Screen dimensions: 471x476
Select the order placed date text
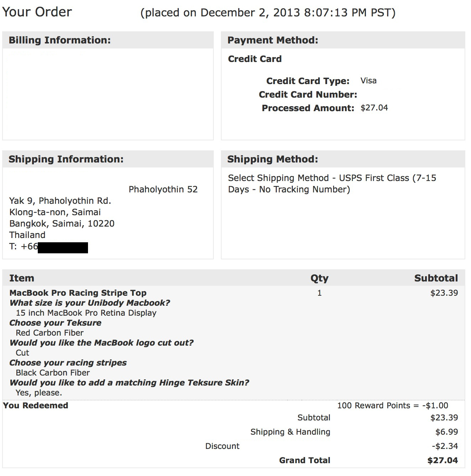click(268, 13)
